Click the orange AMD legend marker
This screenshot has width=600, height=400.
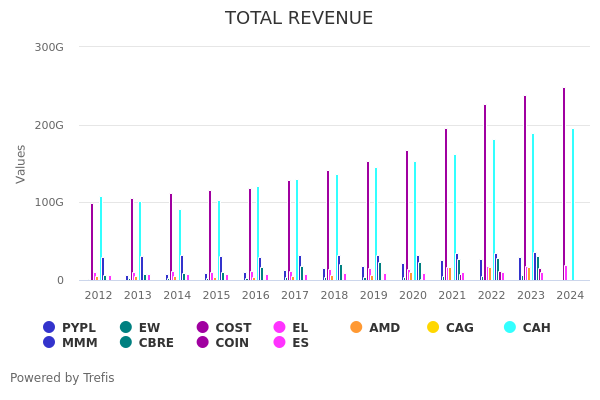pos(357,327)
